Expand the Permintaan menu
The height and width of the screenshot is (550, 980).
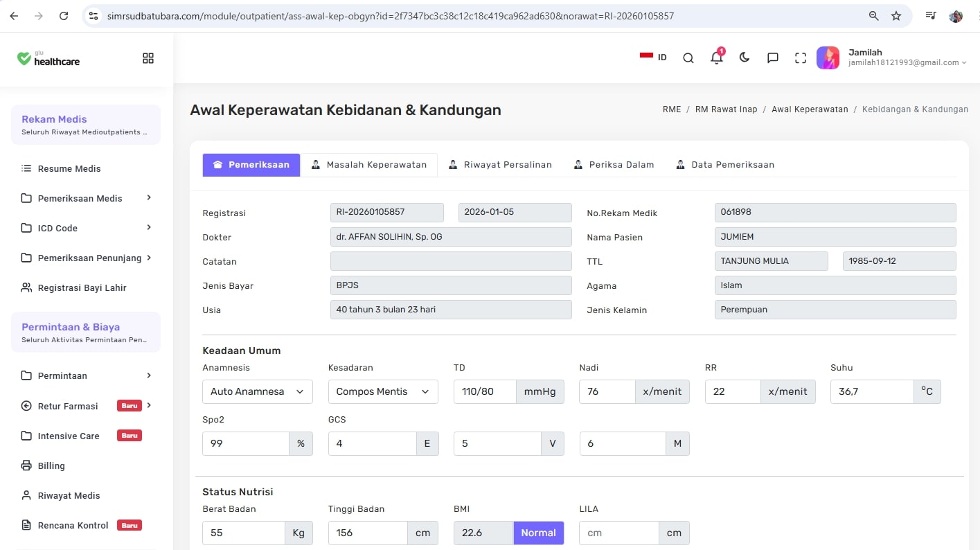[x=86, y=375]
